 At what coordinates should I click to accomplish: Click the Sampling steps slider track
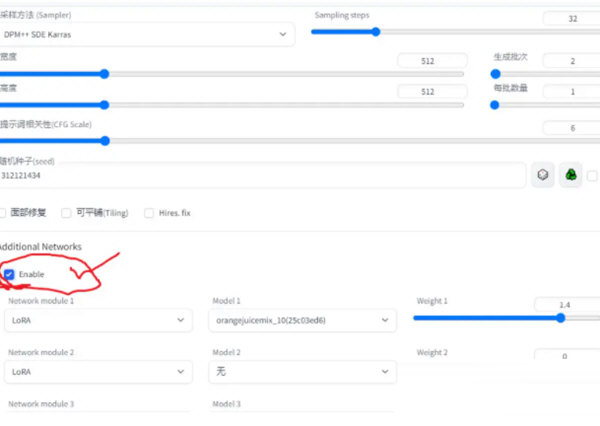(x=450, y=31)
